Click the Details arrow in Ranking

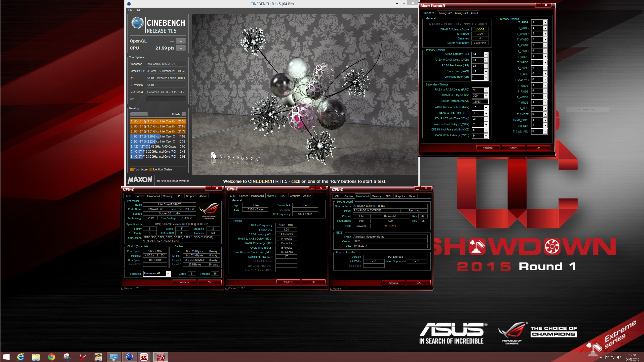184,114
